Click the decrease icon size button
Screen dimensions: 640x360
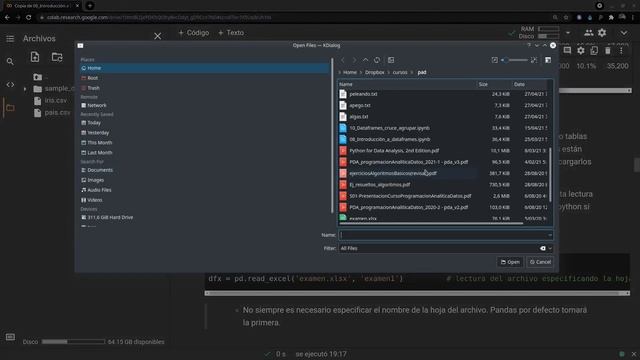point(495,60)
